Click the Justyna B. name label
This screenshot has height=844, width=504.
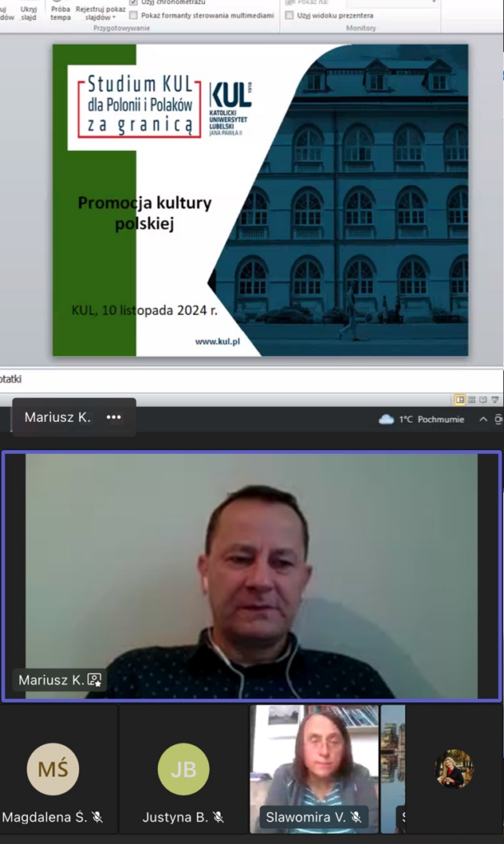tap(175, 817)
